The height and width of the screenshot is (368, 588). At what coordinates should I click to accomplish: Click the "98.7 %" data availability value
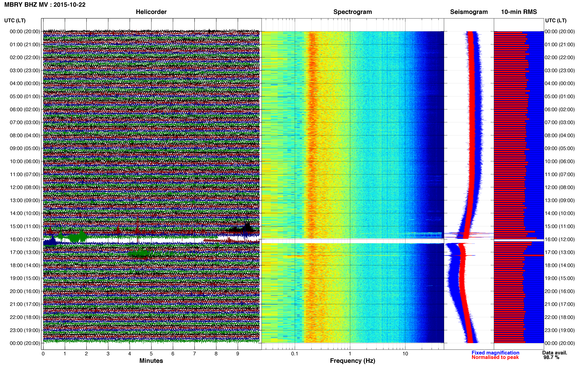click(551, 357)
